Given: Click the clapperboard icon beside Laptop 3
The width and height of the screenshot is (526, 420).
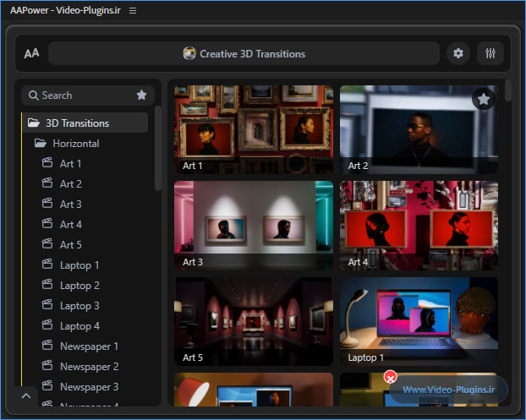Looking at the screenshot, I should [47, 305].
